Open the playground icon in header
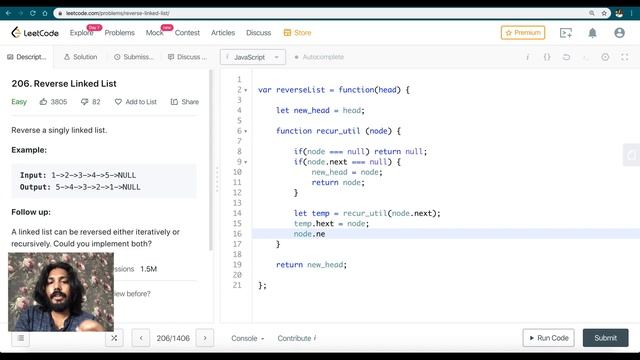 pos(566,33)
